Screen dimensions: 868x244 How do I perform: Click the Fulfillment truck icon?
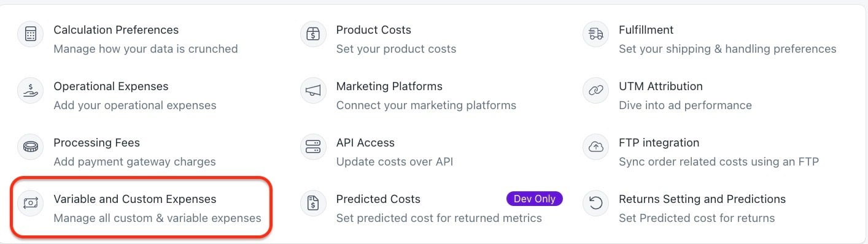click(x=595, y=34)
